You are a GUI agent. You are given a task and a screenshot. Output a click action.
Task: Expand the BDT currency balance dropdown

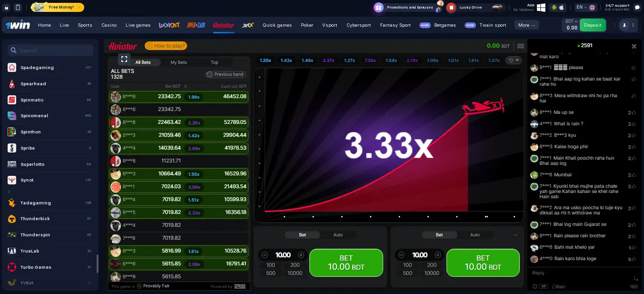(571, 21)
